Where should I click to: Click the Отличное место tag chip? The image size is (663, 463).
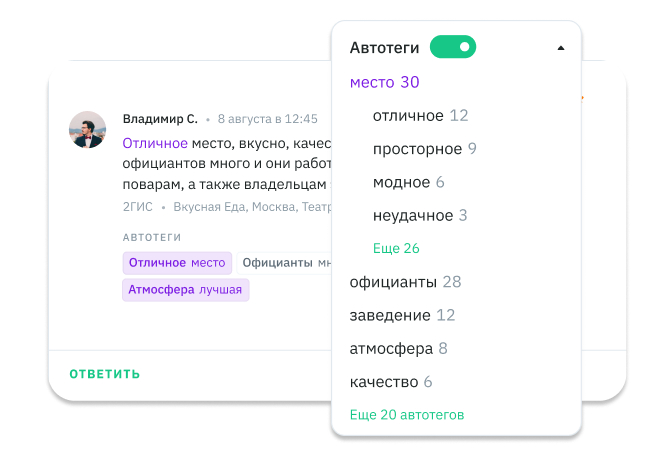(x=177, y=263)
